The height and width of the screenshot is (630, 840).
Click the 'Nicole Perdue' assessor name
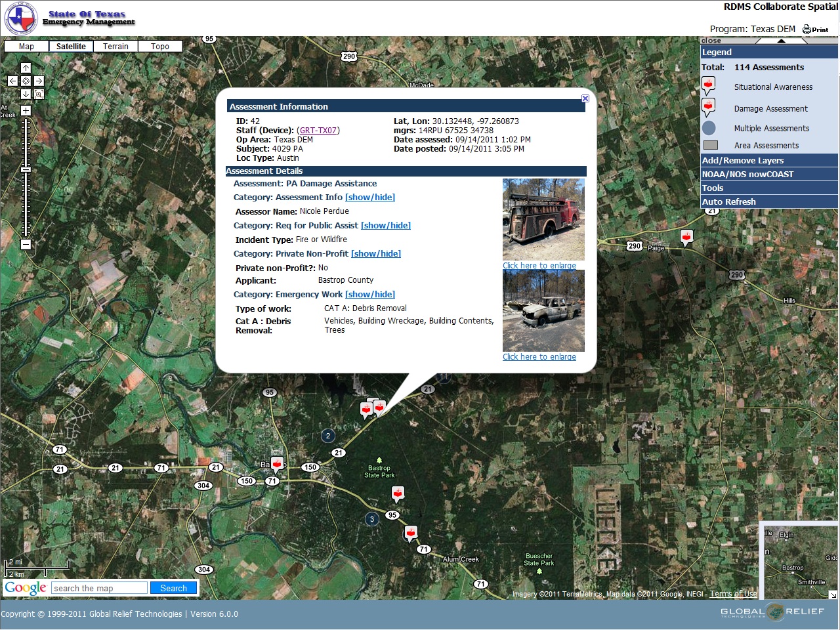324,211
